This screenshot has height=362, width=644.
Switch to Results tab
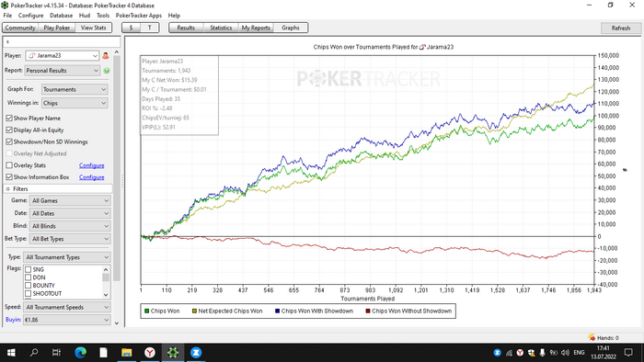(186, 28)
